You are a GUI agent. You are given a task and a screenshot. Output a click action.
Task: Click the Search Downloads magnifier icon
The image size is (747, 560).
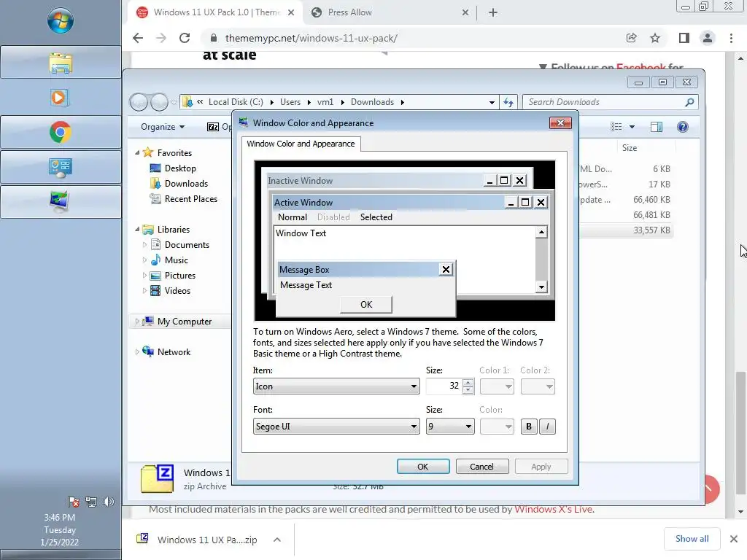click(x=689, y=102)
